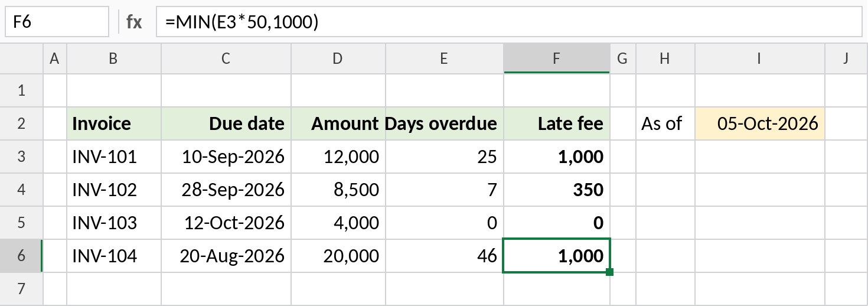Click cell INV-102

(x=114, y=190)
